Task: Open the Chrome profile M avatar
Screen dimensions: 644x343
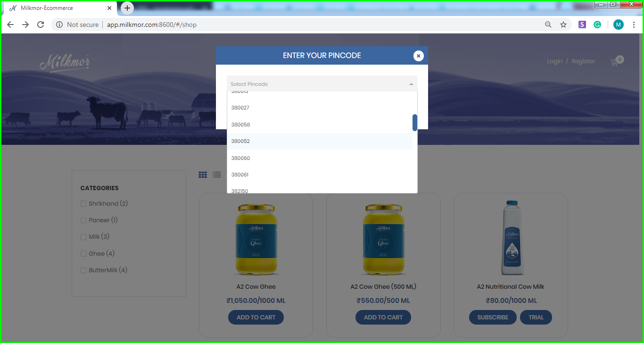Action: pos(619,25)
